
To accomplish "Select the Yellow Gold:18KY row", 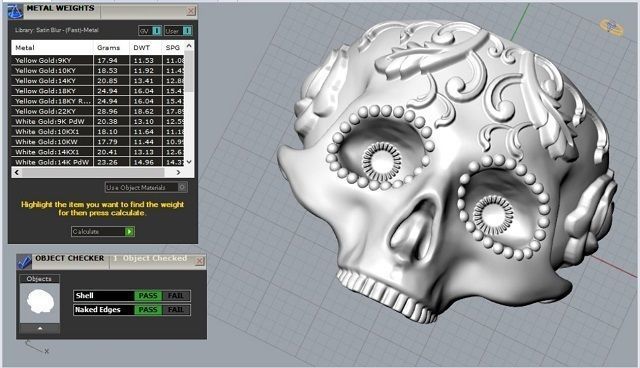I will 98,91.
